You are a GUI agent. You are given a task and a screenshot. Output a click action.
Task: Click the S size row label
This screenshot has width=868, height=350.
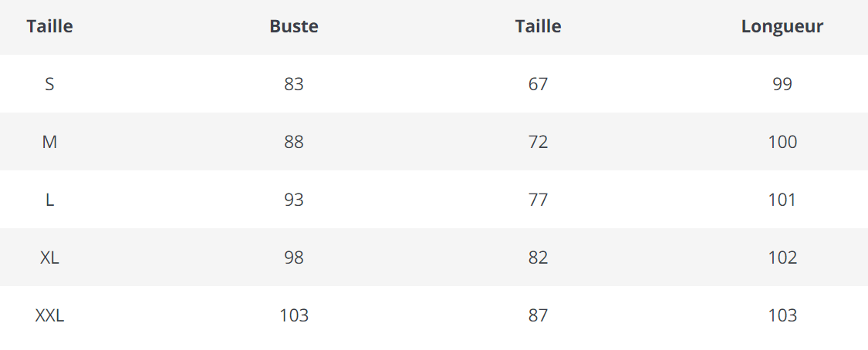49,84
